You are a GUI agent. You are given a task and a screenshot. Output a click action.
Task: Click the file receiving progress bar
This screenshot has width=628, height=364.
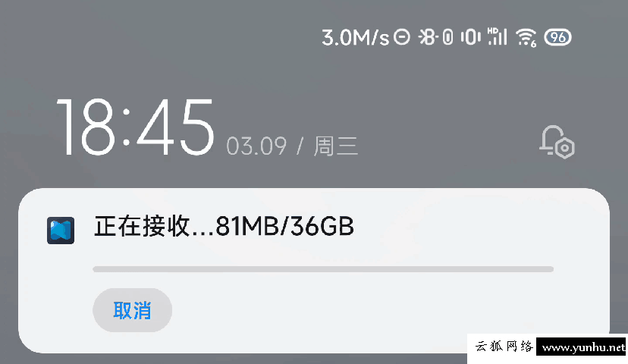pyautogui.click(x=323, y=269)
